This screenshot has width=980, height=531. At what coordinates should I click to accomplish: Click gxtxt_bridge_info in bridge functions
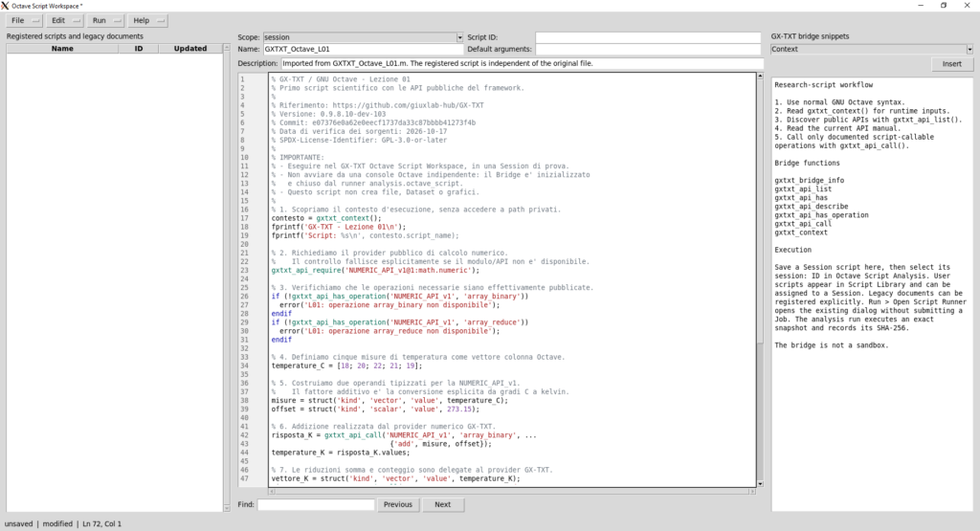click(x=810, y=181)
